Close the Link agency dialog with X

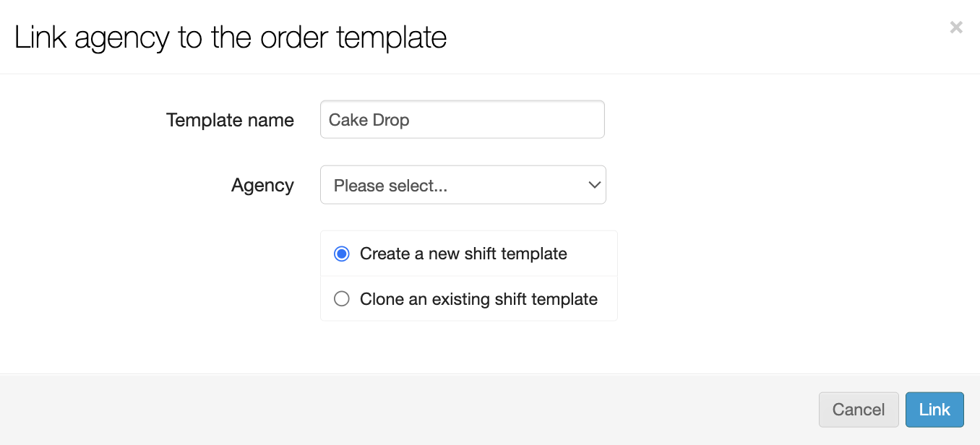(x=955, y=27)
